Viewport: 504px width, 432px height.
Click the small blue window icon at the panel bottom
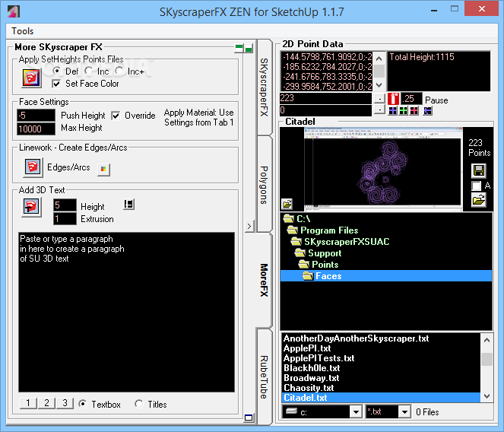click(249, 418)
